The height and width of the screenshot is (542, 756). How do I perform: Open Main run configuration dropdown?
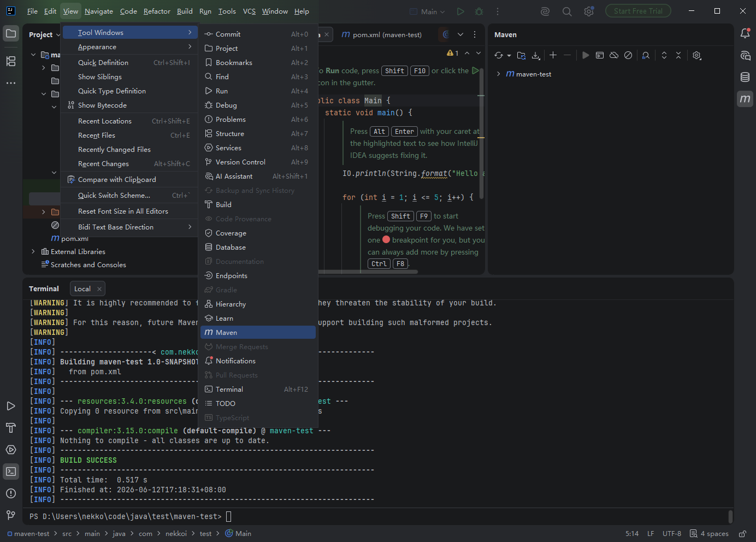(428, 11)
